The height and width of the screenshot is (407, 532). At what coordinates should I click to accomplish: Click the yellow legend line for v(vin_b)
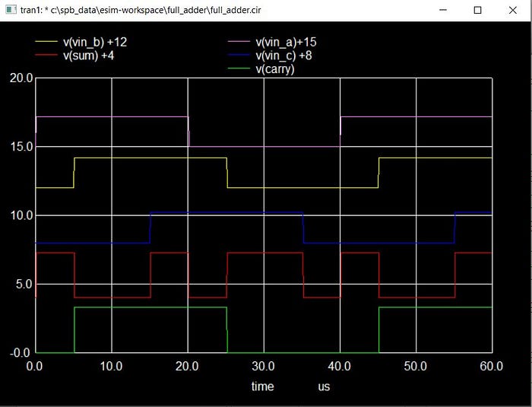click(x=46, y=41)
